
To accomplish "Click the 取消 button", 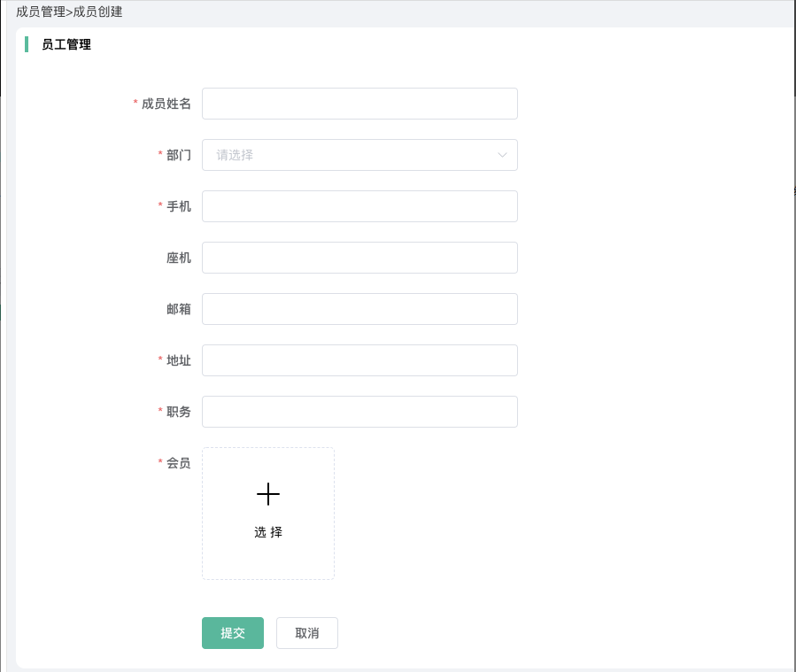I will point(307,633).
